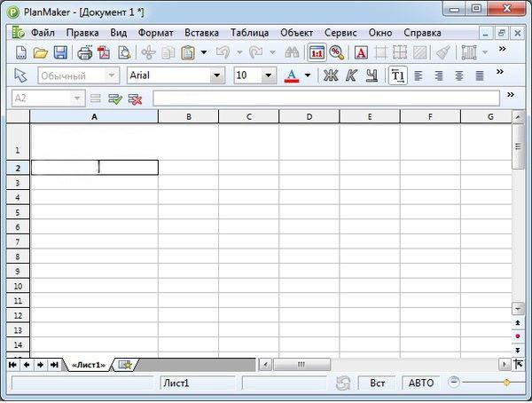Image resolution: width=532 pixels, height=403 pixels.
Task: Go to previous sheet button
Action: click(x=27, y=365)
